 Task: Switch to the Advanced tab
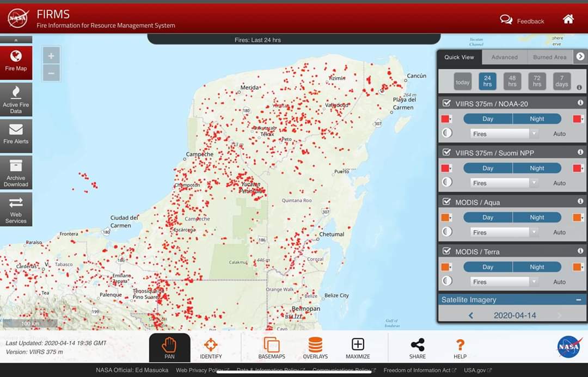[x=504, y=57]
